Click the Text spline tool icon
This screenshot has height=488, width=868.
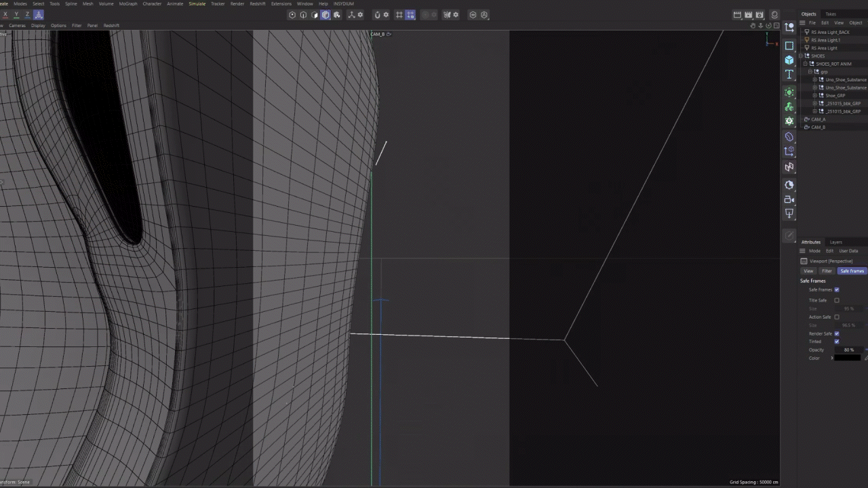click(x=789, y=75)
